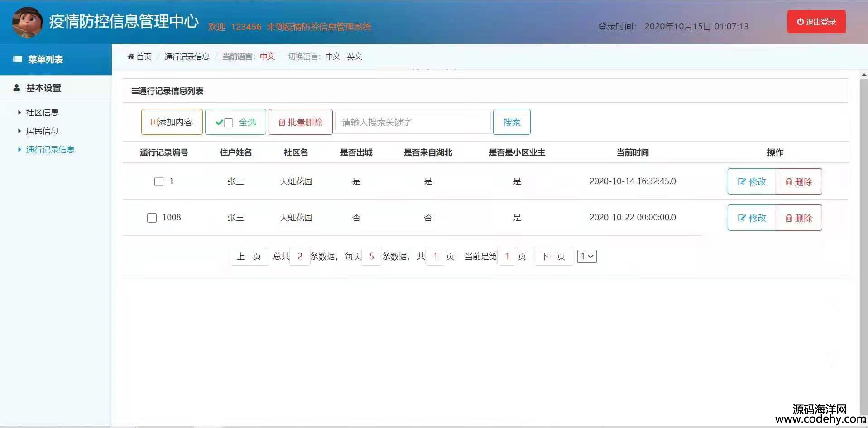Open 通行记录信息 in the sidebar

tap(50, 149)
